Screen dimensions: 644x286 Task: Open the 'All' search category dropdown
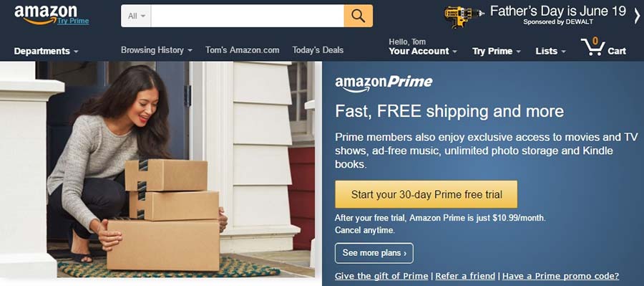pyautogui.click(x=136, y=16)
